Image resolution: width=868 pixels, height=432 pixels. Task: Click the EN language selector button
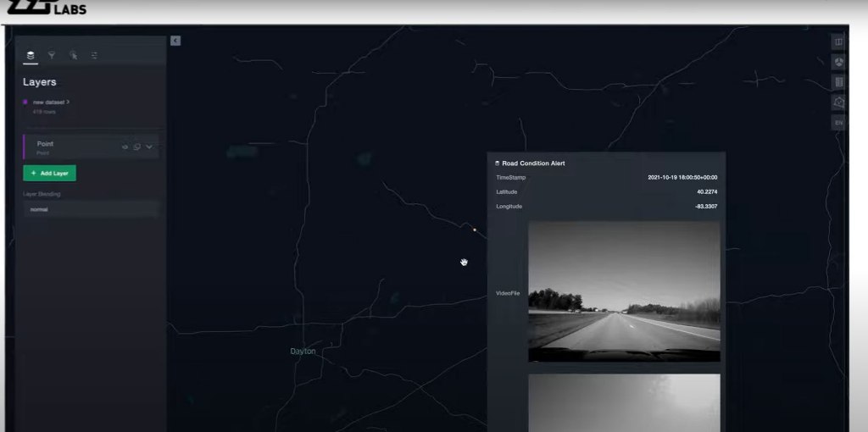tap(838, 123)
